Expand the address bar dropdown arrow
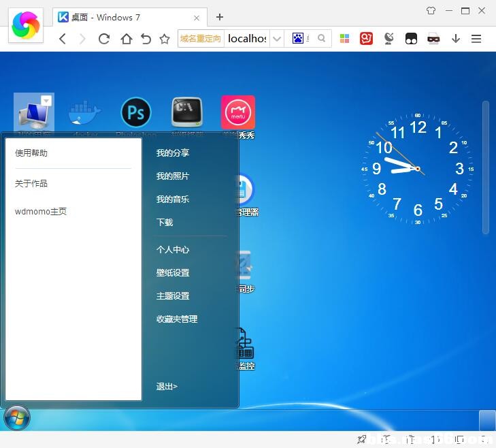 click(x=277, y=39)
